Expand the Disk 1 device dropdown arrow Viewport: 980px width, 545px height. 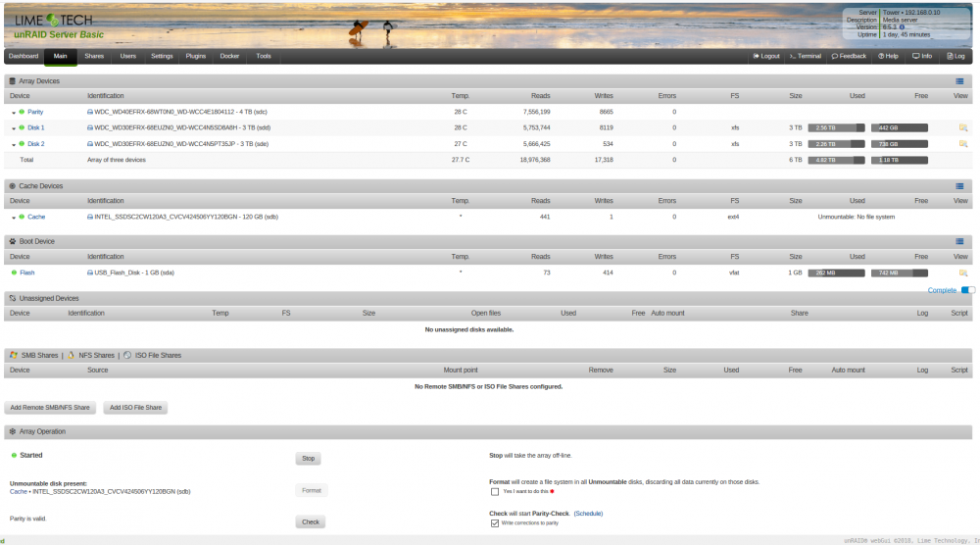click(x=14, y=128)
